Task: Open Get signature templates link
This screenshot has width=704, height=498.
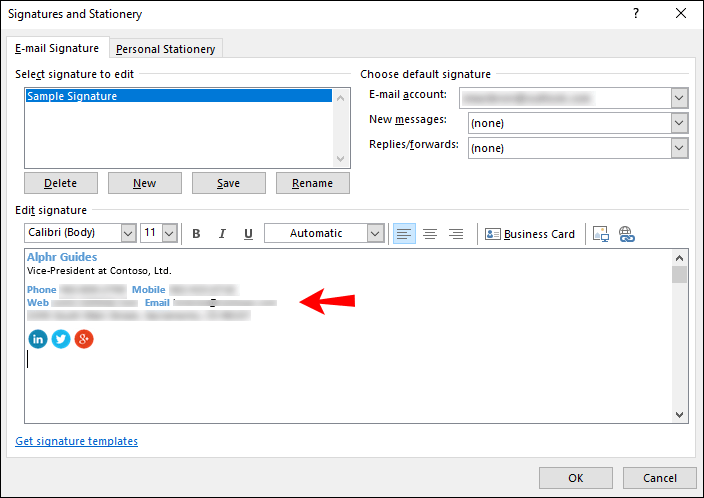Action: (x=77, y=441)
